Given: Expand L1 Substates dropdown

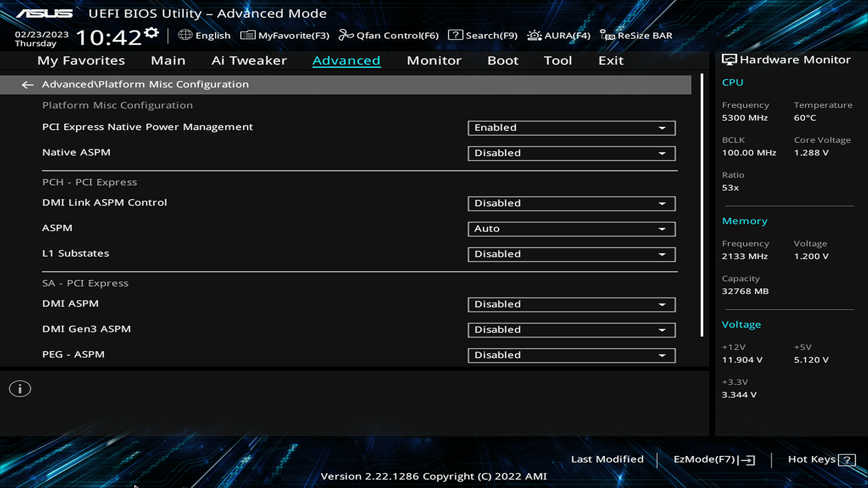Looking at the screenshot, I should pos(571,254).
